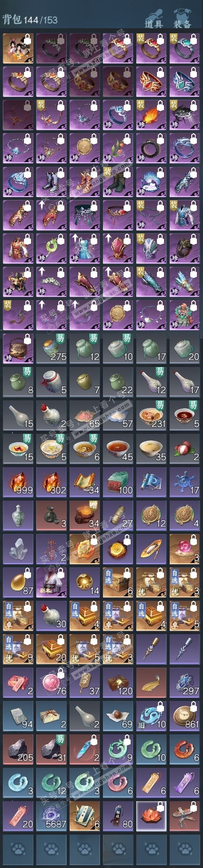The height and width of the screenshot is (868, 203).
Task: Select the gray ore stack of 205
Action: coord(18,749)
